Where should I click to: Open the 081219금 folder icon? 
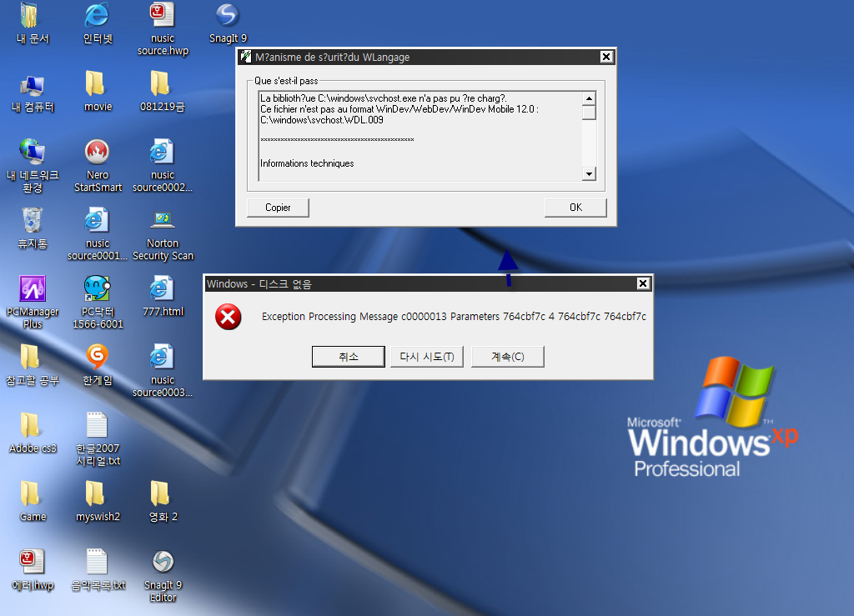pos(161,84)
